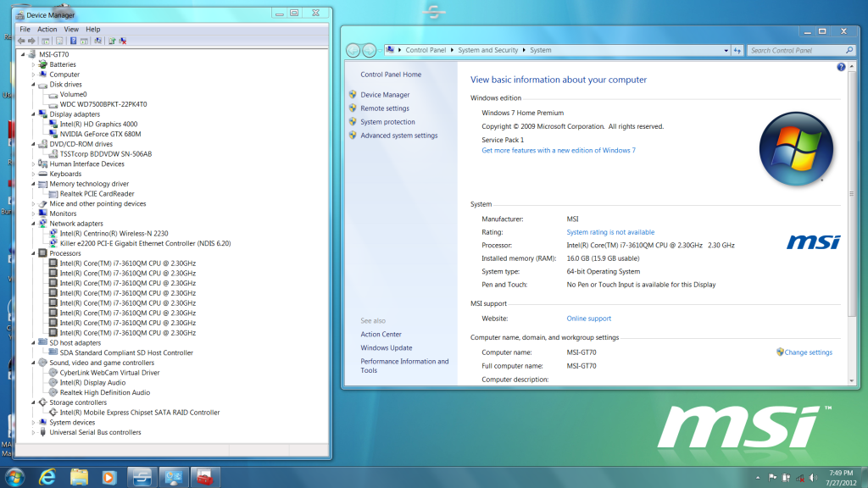Click Forward button in Control Panel window

click(x=370, y=50)
